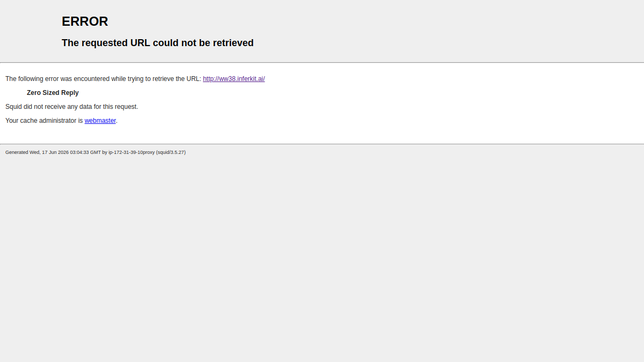Image resolution: width=644 pixels, height=362 pixels.
Task: Click the horizontal rule below the header
Action: [x=322, y=62]
